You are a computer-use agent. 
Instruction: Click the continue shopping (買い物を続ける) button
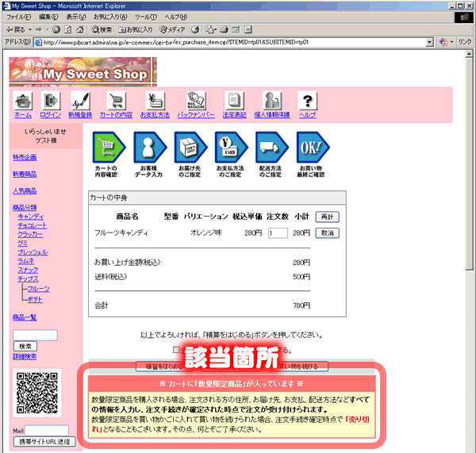(x=299, y=367)
